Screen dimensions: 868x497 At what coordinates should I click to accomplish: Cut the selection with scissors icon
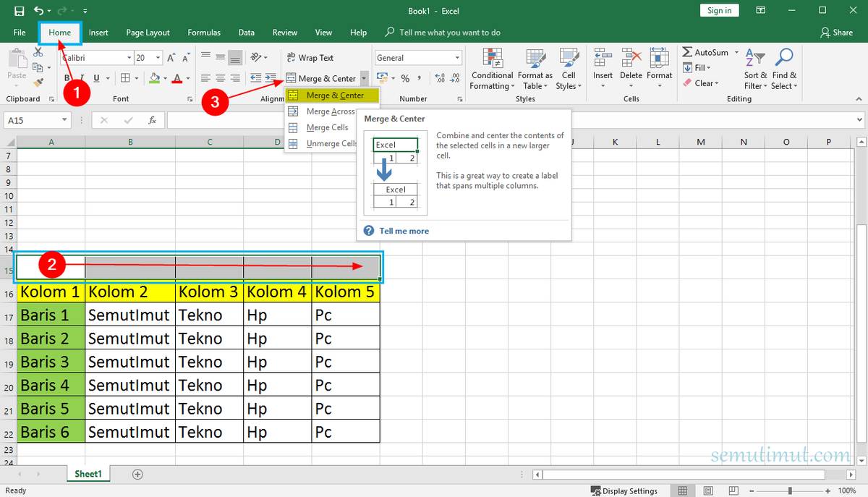point(38,54)
